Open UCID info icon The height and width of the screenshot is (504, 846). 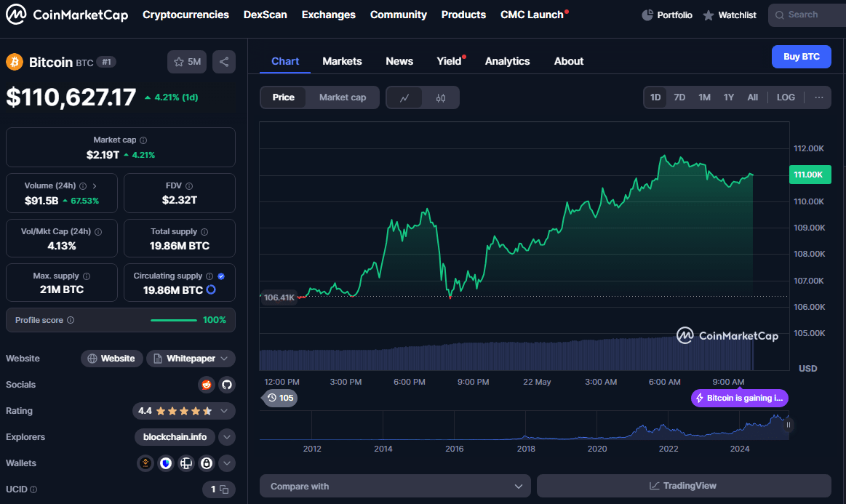click(33, 489)
